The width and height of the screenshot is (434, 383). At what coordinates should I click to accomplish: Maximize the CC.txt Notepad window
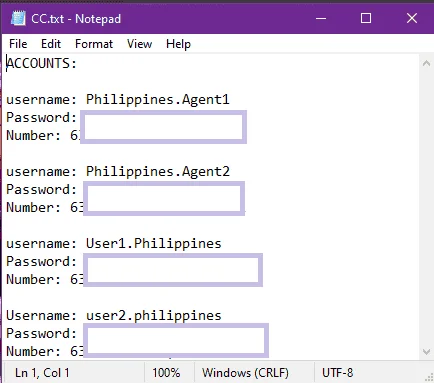coord(366,18)
